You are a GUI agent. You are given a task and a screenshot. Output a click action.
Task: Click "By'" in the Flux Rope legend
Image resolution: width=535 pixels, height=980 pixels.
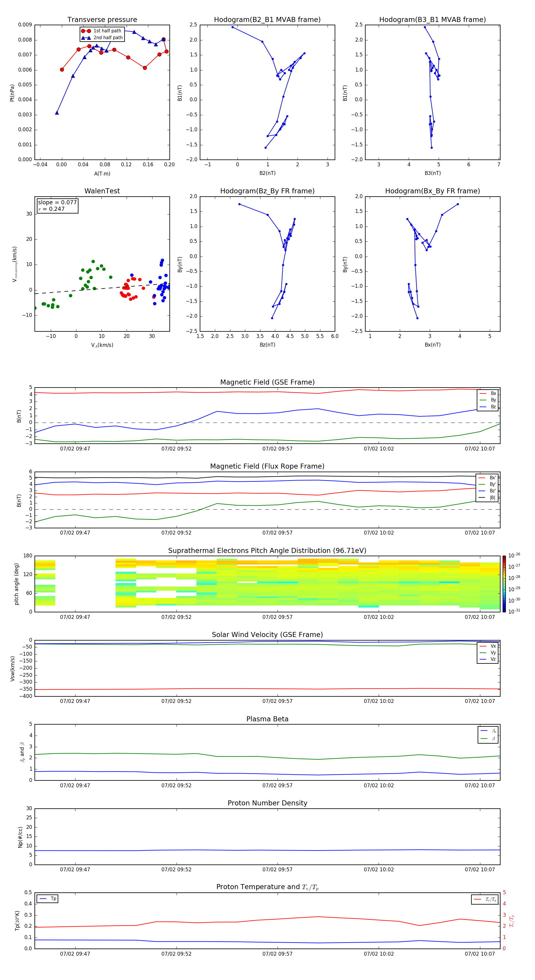(x=493, y=484)
